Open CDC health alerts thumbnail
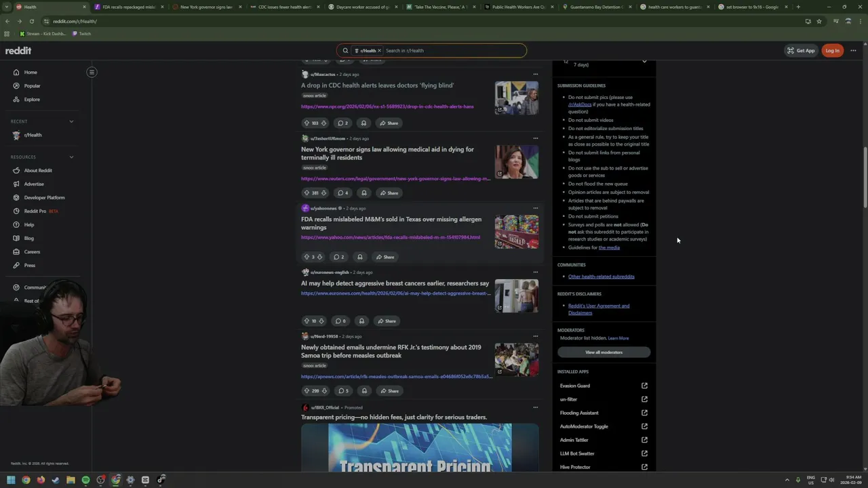Image resolution: width=868 pixels, height=488 pixels. pyautogui.click(x=517, y=98)
